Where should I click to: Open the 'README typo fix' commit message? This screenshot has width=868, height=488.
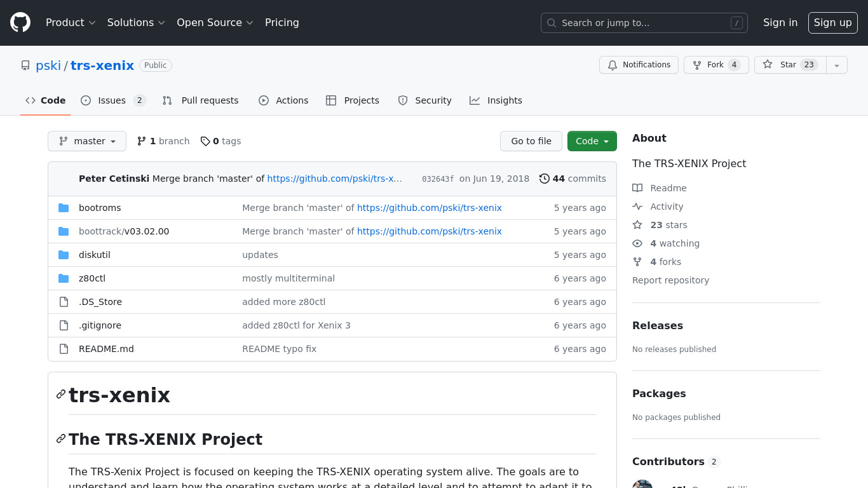(x=279, y=349)
